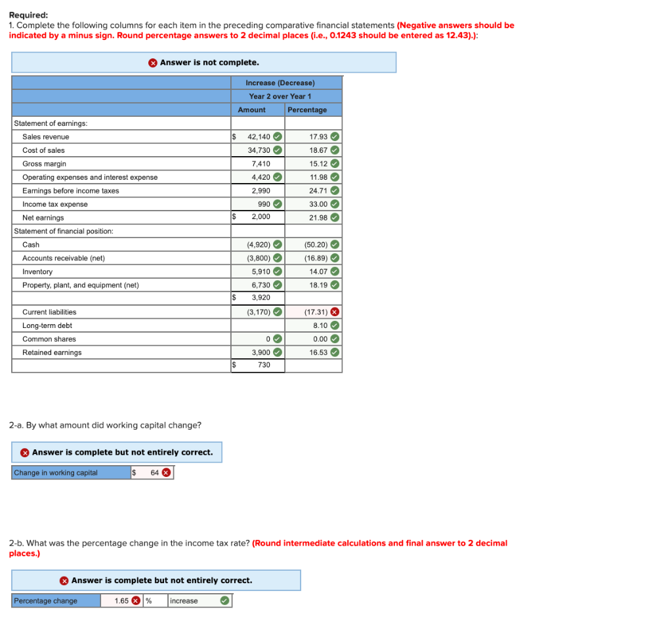The height and width of the screenshot is (637, 672).
Task: Click the red X beside Current liabilities percentage
Action: [335, 312]
